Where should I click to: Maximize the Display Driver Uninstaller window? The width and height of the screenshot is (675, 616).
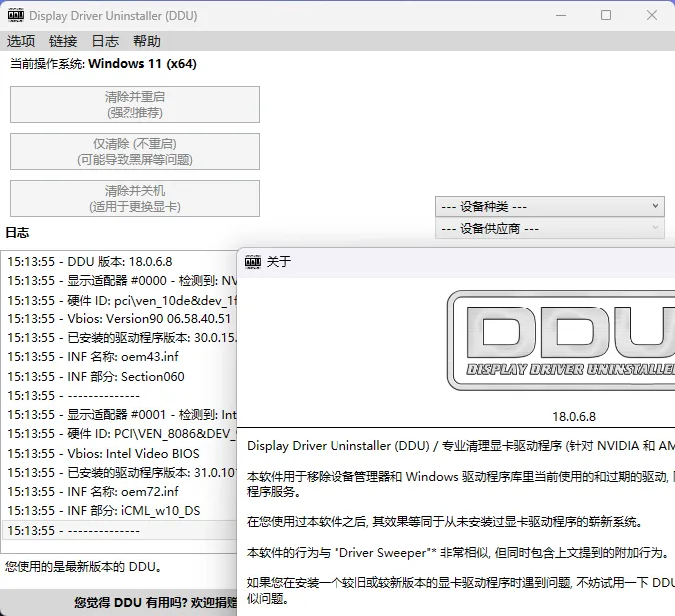pyautogui.click(x=606, y=16)
